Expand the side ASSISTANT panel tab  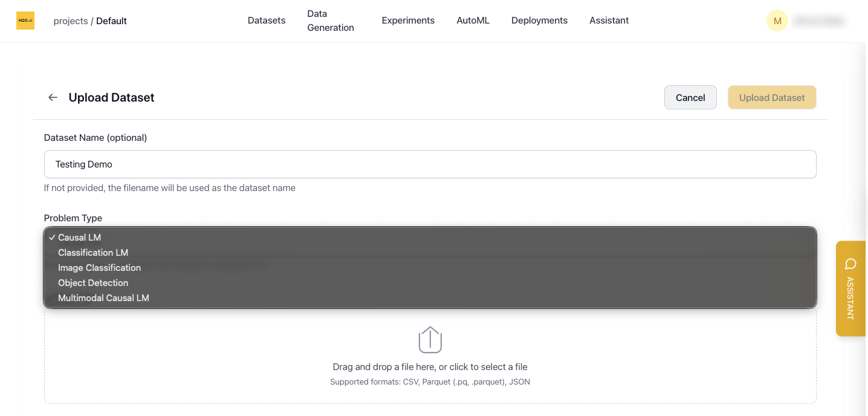tap(850, 288)
